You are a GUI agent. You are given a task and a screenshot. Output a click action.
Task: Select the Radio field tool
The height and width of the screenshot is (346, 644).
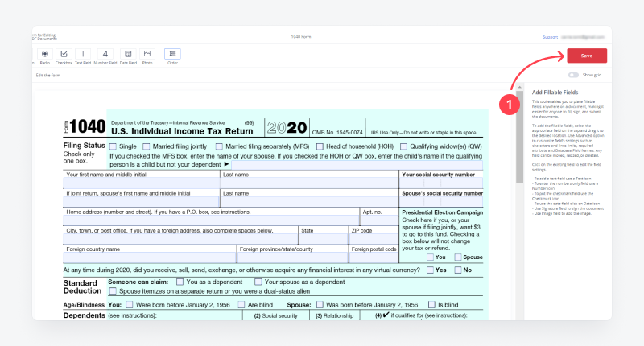click(x=45, y=54)
